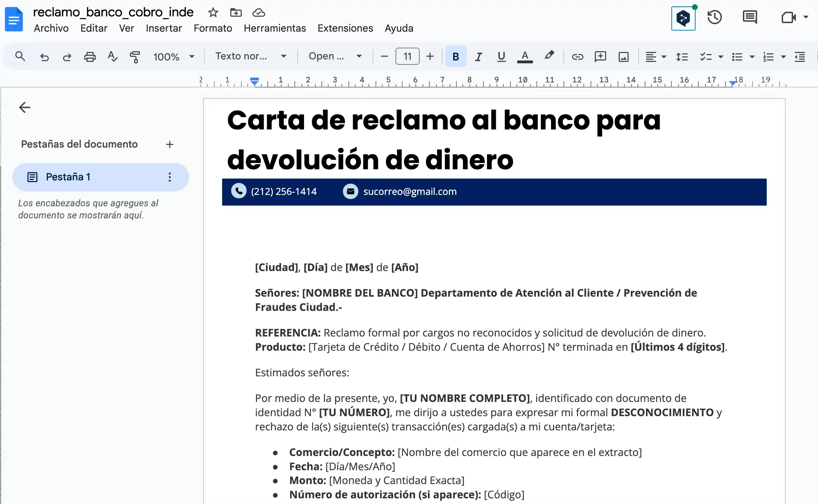
Task: Open version history via clock icon
Action: point(715,17)
